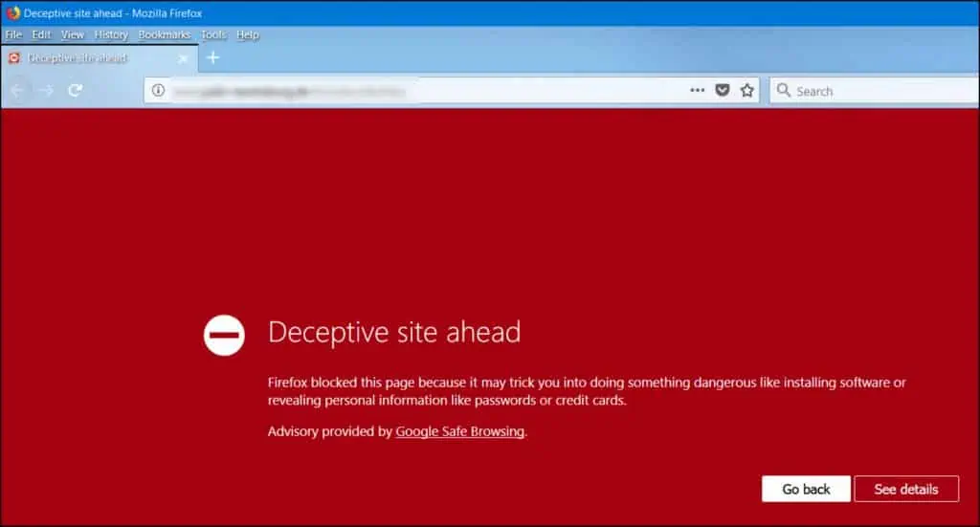
Task: Click the magnifier icon in search box
Action: pos(784,91)
